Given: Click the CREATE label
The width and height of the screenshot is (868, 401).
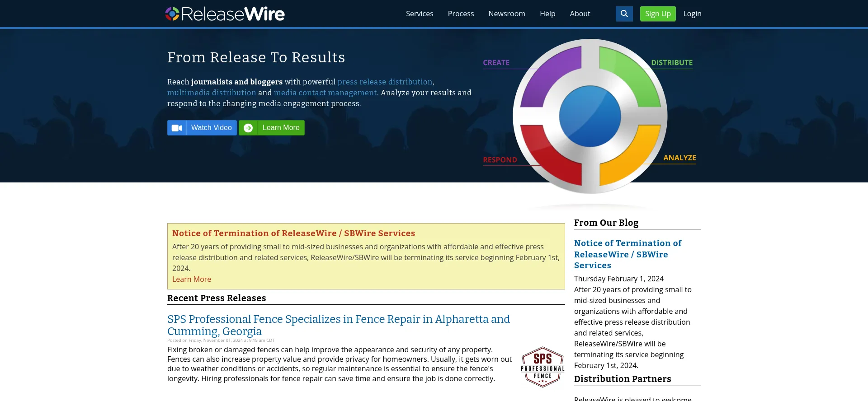Looking at the screenshot, I should point(496,63).
